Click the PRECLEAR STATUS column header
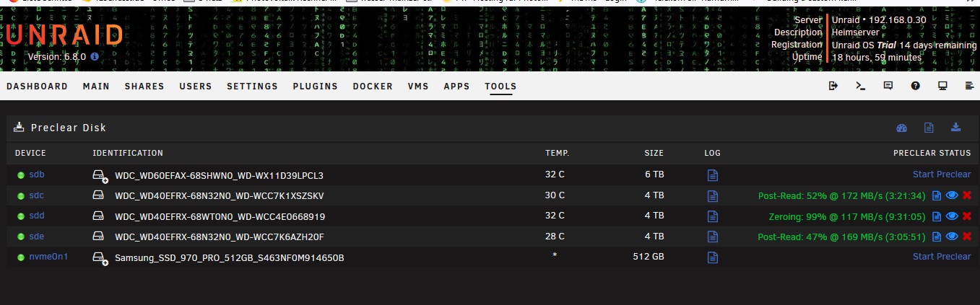The width and height of the screenshot is (980, 305). click(932, 153)
